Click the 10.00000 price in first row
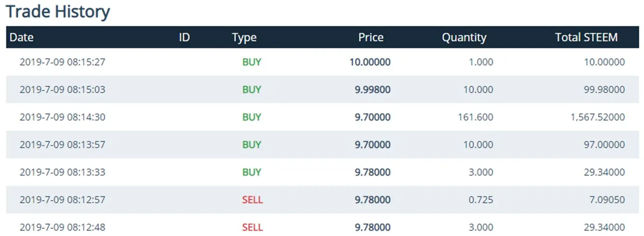This screenshot has height=236, width=644. click(x=370, y=62)
